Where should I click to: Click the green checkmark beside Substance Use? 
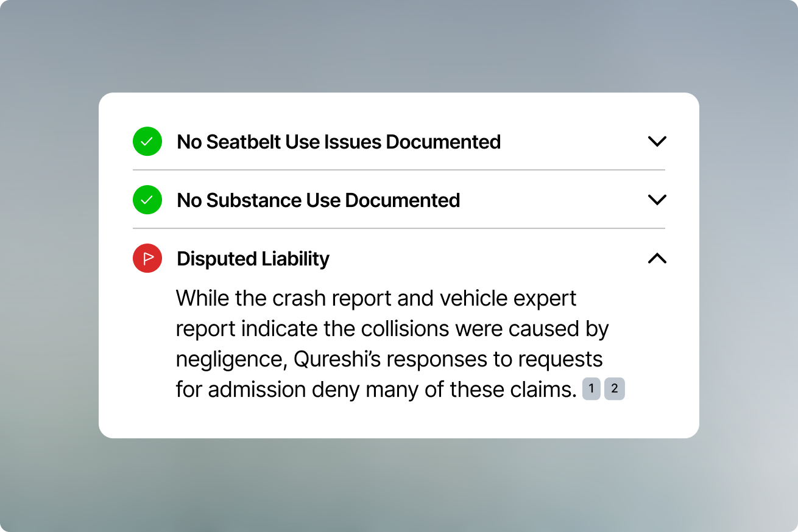[147, 200]
